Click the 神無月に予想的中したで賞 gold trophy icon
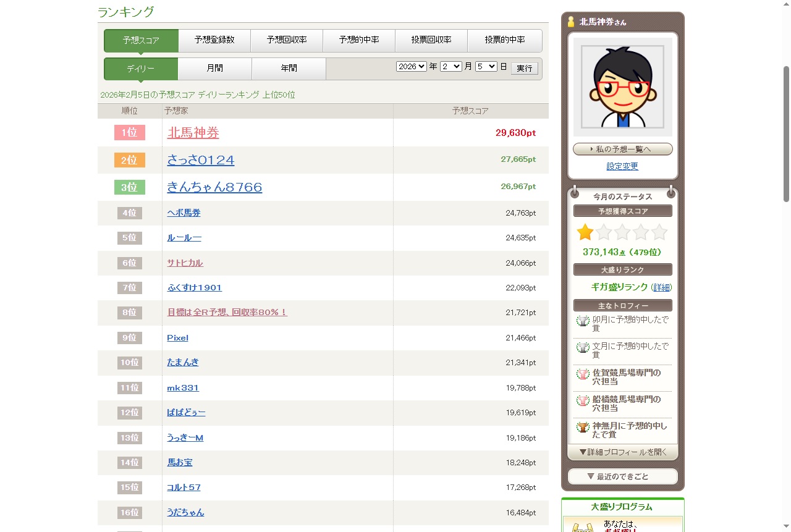 (x=583, y=427)
